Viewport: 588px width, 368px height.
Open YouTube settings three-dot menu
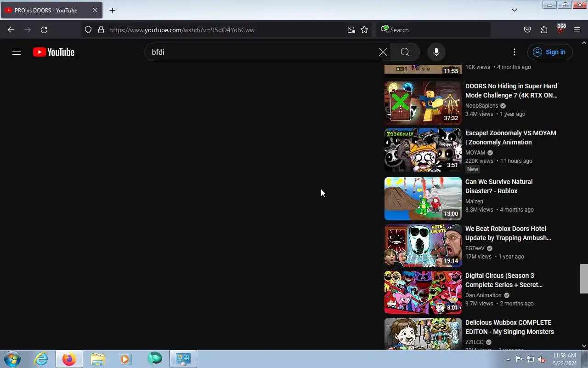(514, 52)
